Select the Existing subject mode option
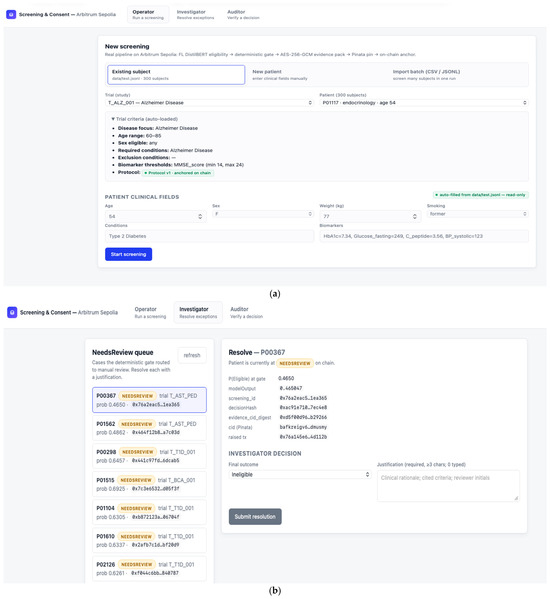The width and height of the screenshot is (550, 599). pyautogui.click(x=176, y=74)
